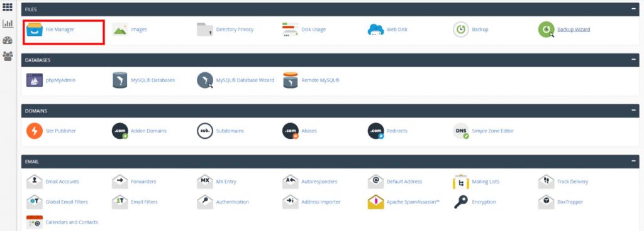Collapse the Email section
Viewport: 644px width, 231px height.
633,161
